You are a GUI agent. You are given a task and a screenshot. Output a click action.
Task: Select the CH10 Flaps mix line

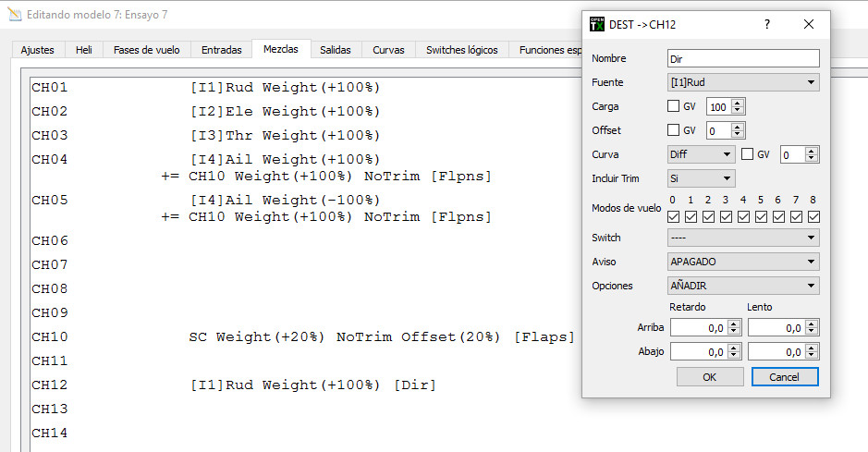click(381, 337)
